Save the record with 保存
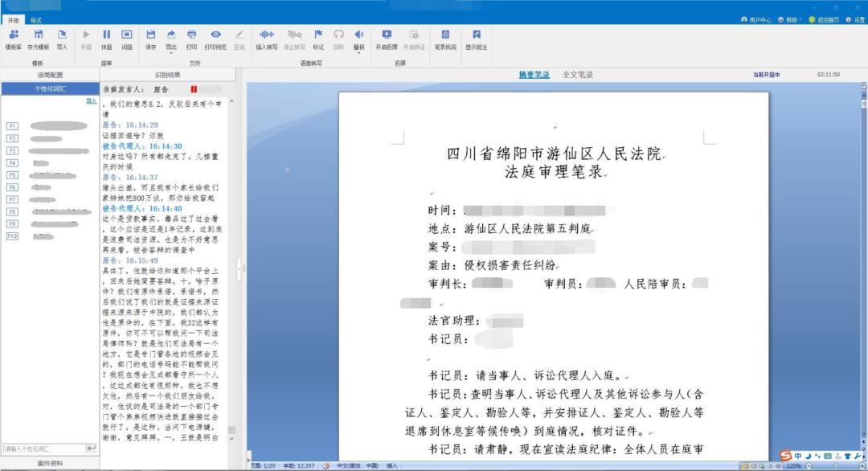The image size is (868, 471). click(150, 40)
